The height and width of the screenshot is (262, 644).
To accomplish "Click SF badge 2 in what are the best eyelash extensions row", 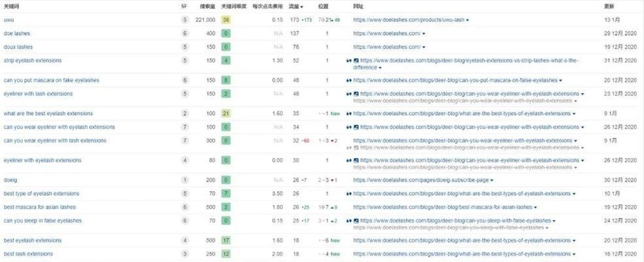I will coord(185,113).
